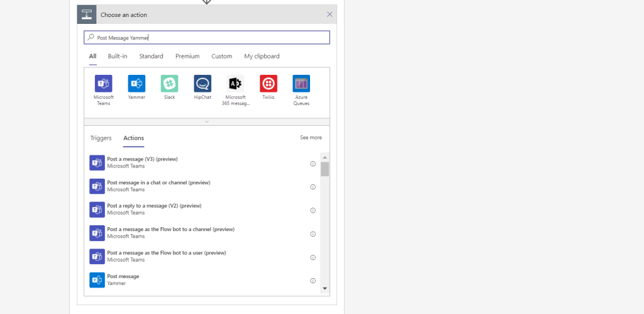This screenshot has height=314, width=644.
Task: Show info for Yammer Post message action
Action: (313, 281)
